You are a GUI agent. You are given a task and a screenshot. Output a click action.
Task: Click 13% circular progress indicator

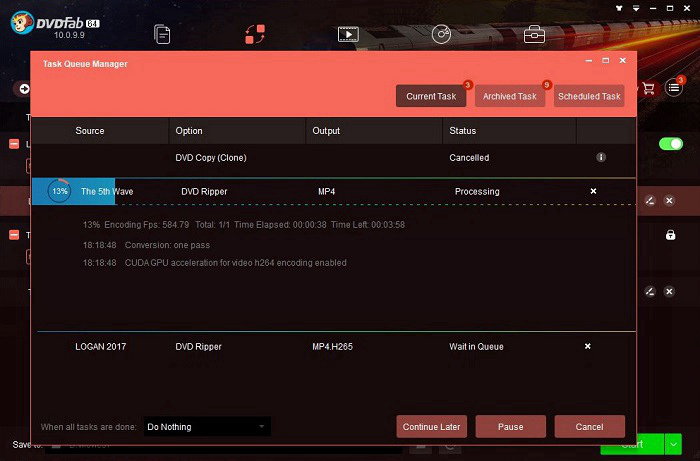click(x=59, y=191)
